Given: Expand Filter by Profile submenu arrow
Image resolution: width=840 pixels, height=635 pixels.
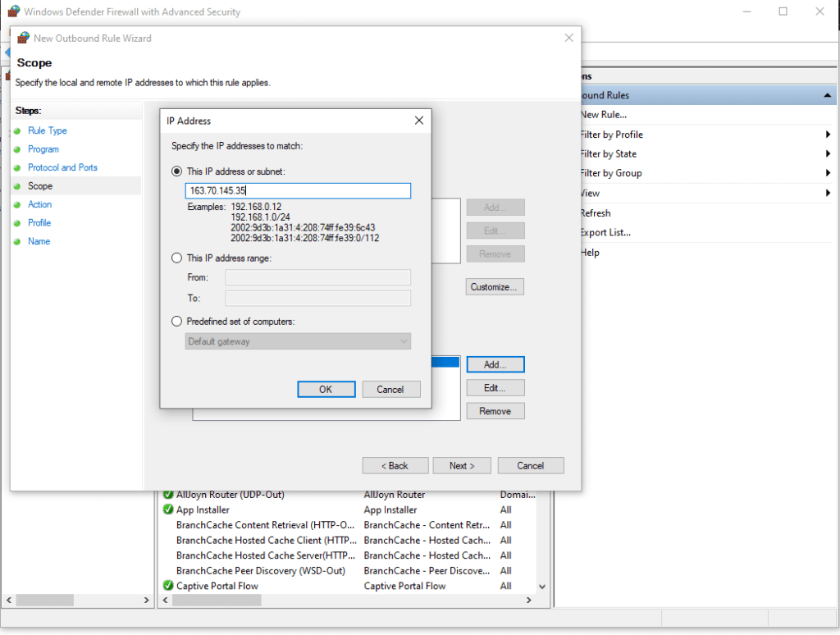Looking at the screenshot, I should coord(828,135).
